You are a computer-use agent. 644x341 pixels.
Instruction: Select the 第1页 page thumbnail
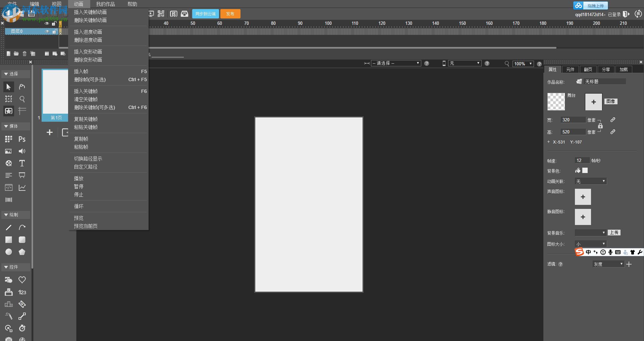click(x=55, y=94)
